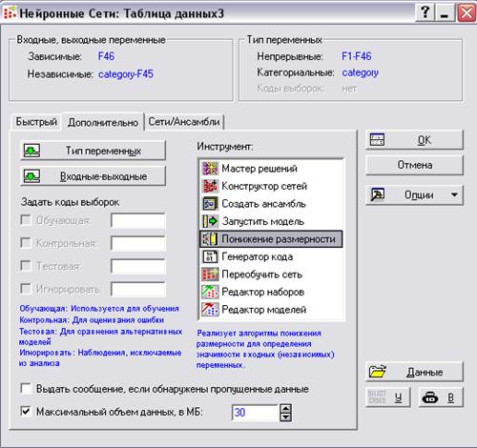477x448 pixels.
Task: Click the categorical variables value category
Action: pos(361,72)
